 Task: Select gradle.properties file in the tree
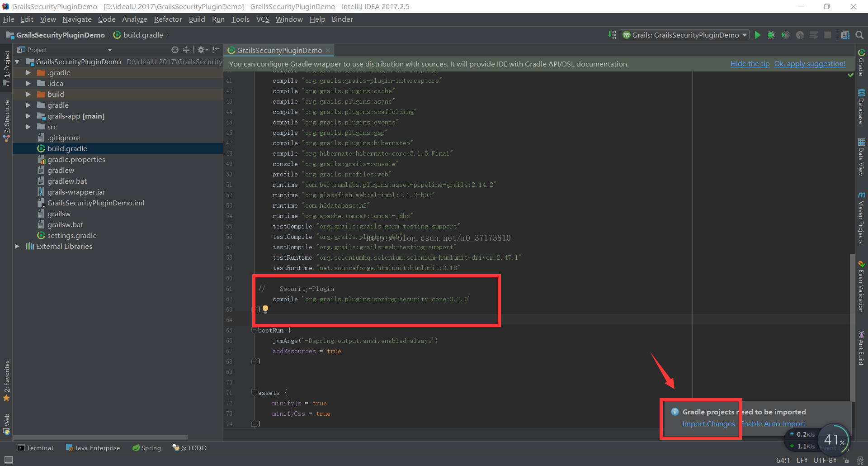click(x=76, y=159)
